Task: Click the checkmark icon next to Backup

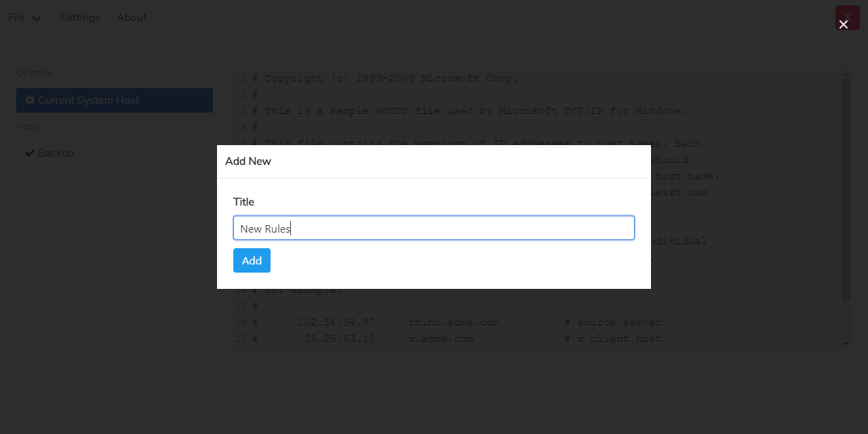Action: click(30, 153)
